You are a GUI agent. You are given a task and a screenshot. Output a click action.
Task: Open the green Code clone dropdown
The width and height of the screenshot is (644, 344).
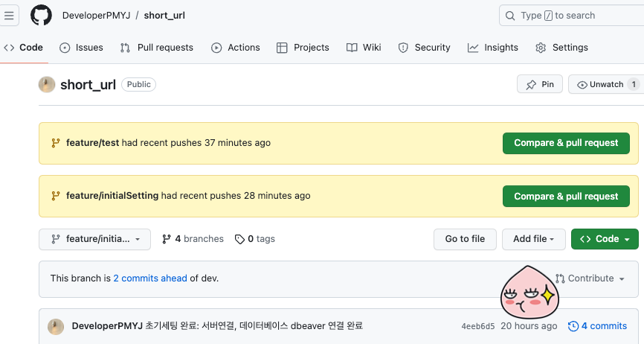605,239
